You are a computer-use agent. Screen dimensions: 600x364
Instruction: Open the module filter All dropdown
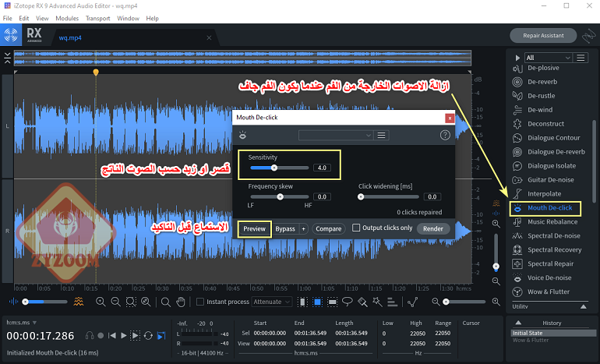pyautogui.click(x=548, y=58)
